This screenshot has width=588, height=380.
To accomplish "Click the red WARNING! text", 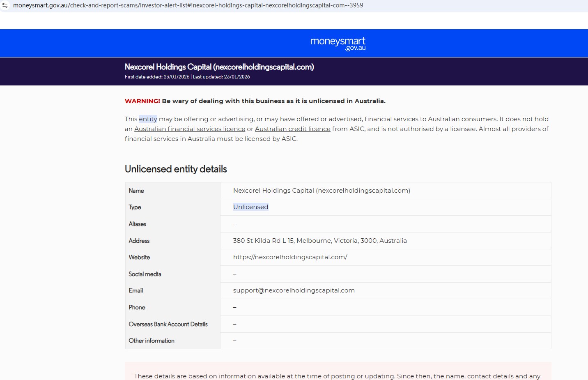I will (x=142, y=101).
